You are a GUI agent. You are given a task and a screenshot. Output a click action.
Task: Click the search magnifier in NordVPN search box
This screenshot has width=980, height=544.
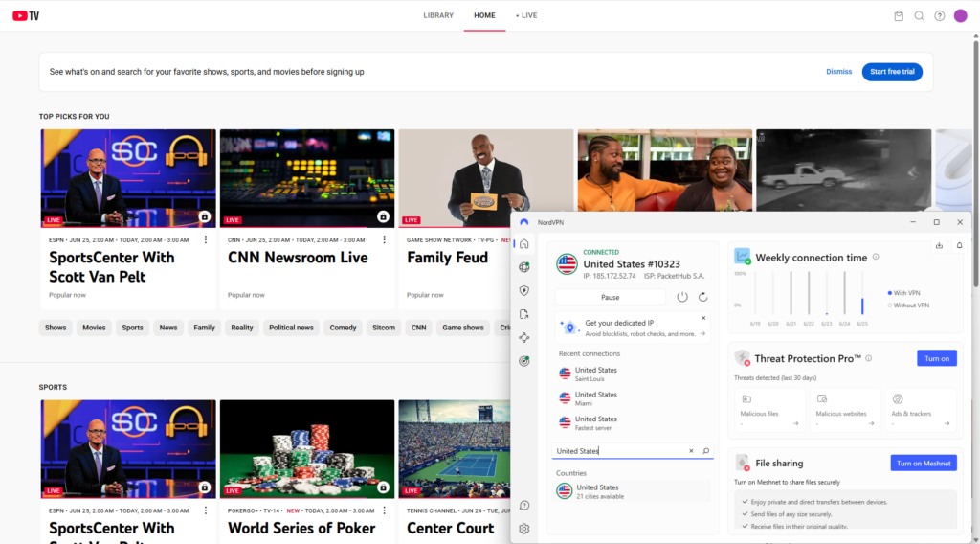coord(705,451)
